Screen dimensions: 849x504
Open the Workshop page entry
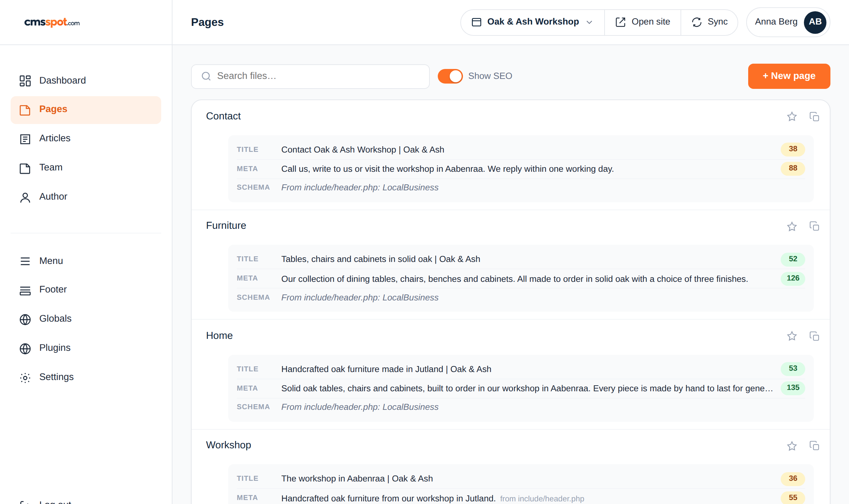[x=228, y=445]
